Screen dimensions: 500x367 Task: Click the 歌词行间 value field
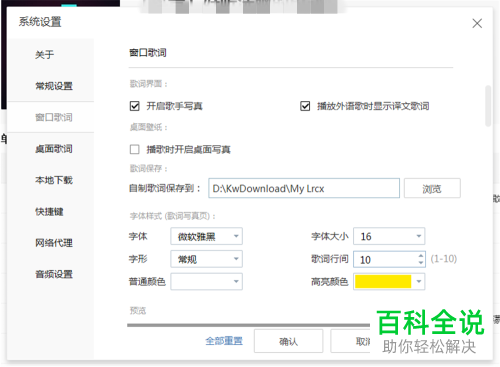click(x=385, y=259)
